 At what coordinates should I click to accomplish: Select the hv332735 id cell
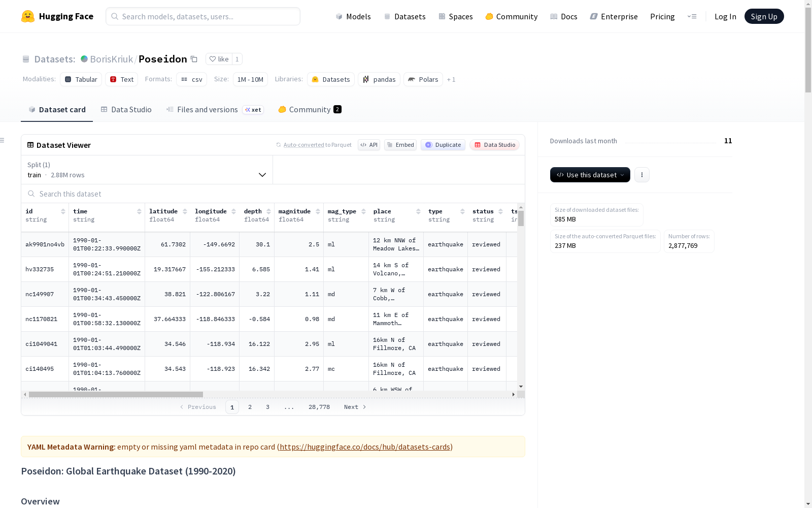[45, 269]
